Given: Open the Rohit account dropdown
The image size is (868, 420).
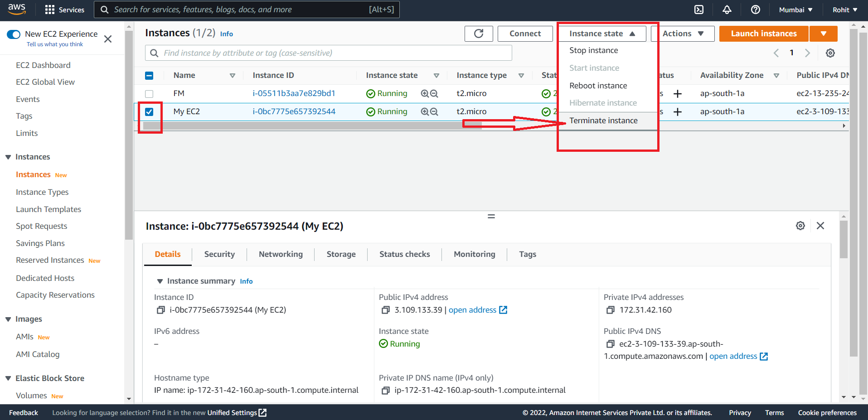Looking at the screenshot, I should tap(845, 10).
